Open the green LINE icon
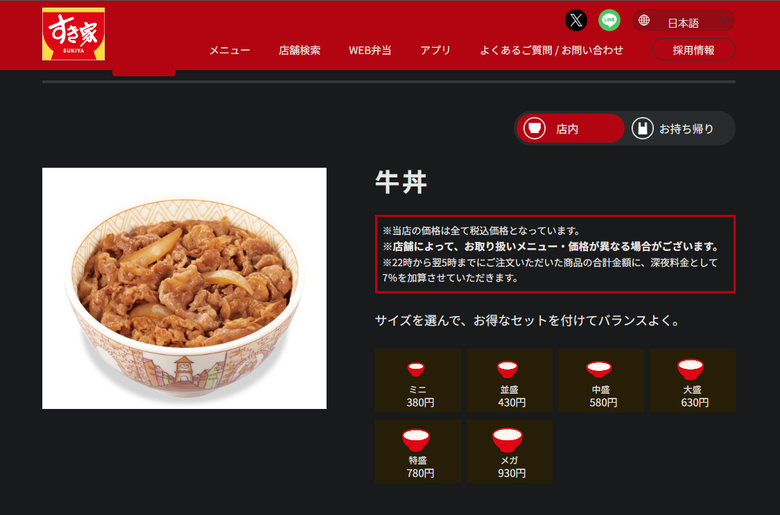The height and width of the screenshot is (515, 780). 609,20
